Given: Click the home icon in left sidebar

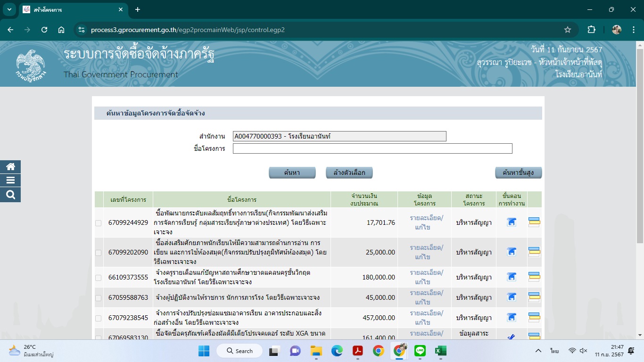Looking at the screenshot, I should pos(10,167).
